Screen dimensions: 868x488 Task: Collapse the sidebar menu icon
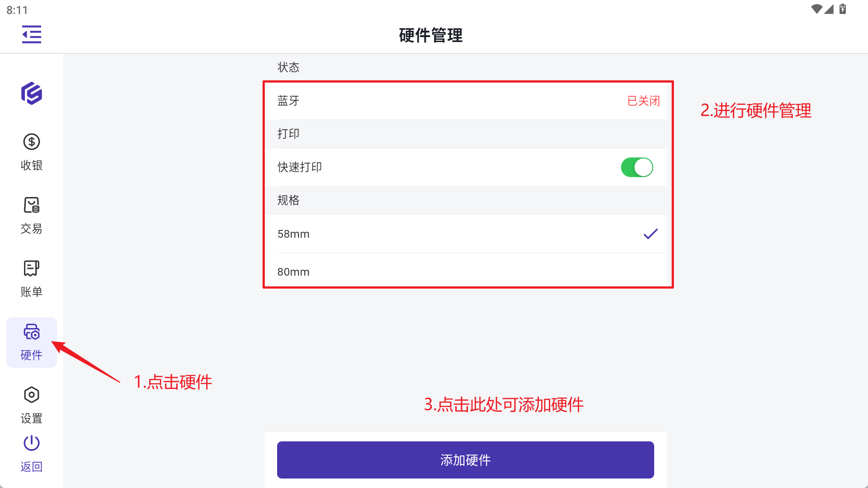(x=32, y=34)
